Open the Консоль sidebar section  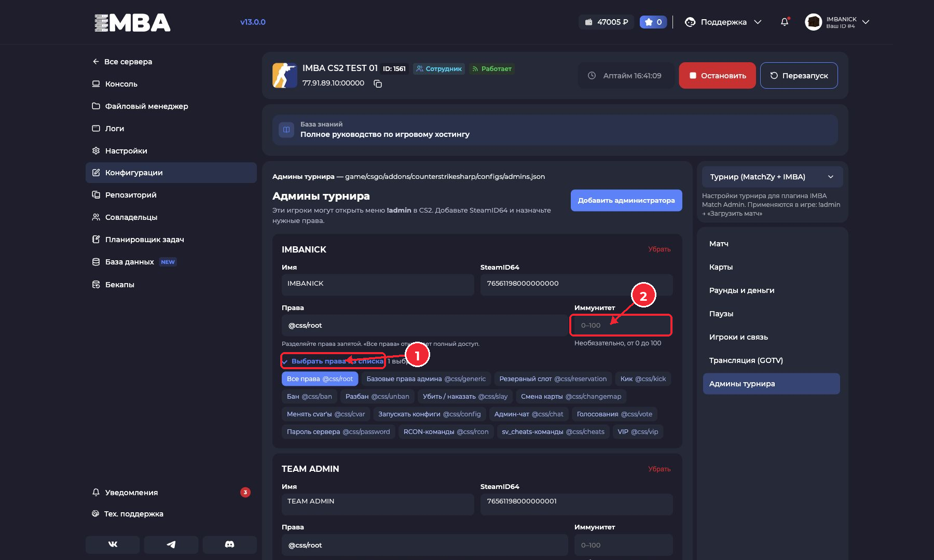click(x=171, y=84)
